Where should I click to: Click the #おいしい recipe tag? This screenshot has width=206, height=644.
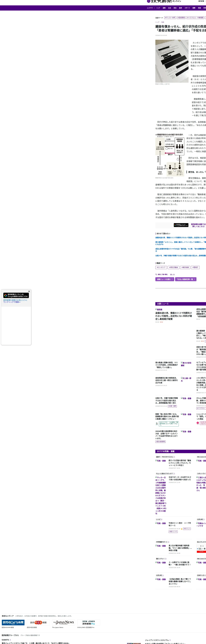click(x=187, y=529)
